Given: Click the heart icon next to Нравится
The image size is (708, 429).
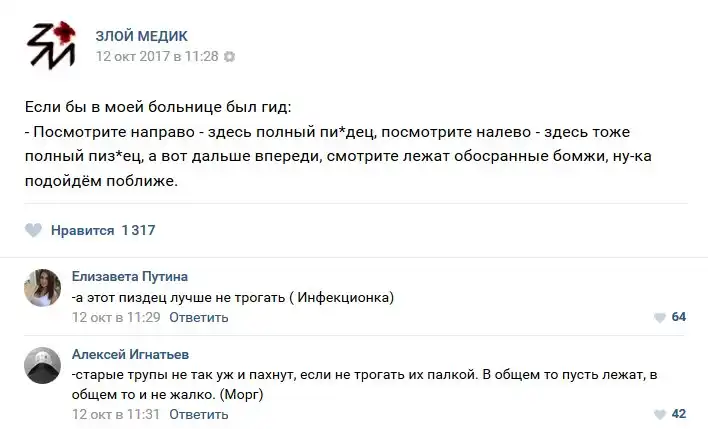Looking at the screenshot, I should coord(33,230).
